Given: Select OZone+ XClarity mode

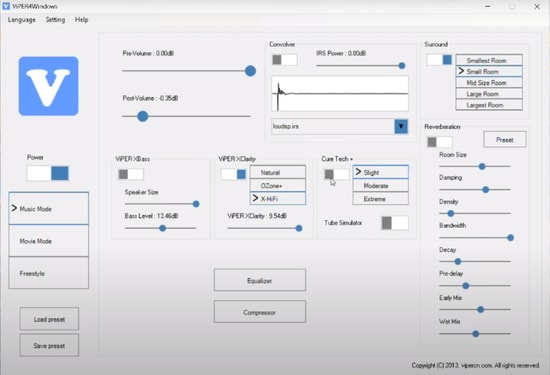Looking at the screenshot, I should (278, 186).
